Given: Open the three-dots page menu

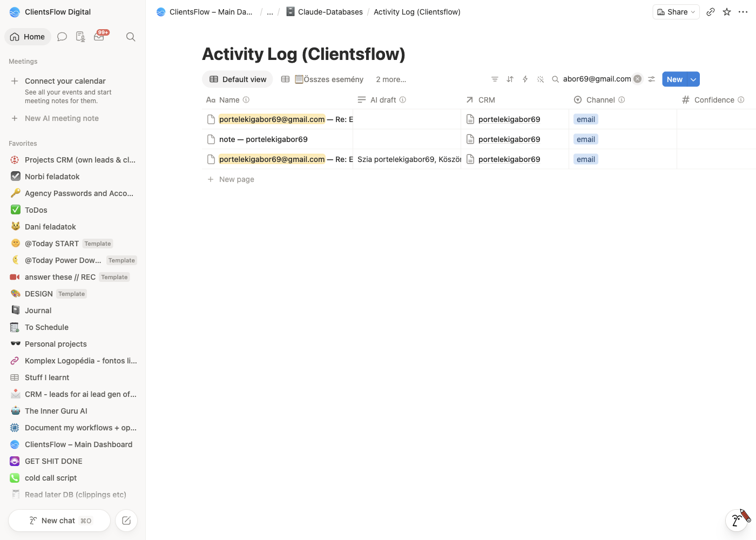Looking at the screenshot, I should click(x=743, y=12).
